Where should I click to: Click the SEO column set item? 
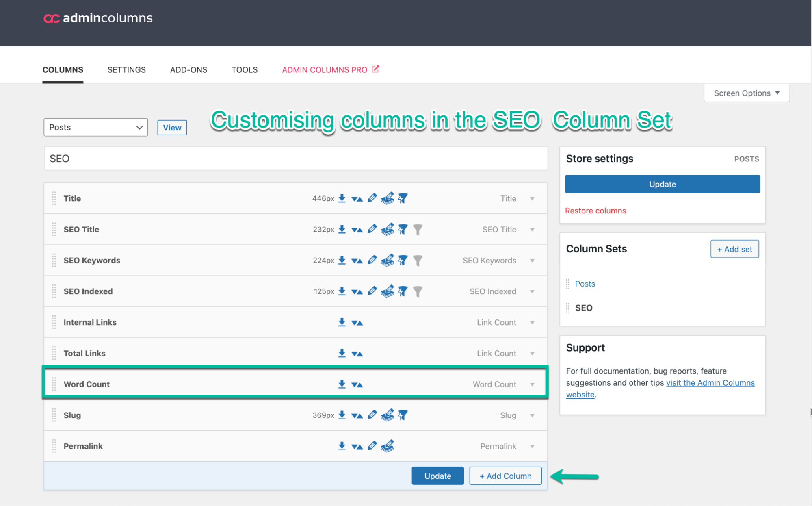[584, 307]
